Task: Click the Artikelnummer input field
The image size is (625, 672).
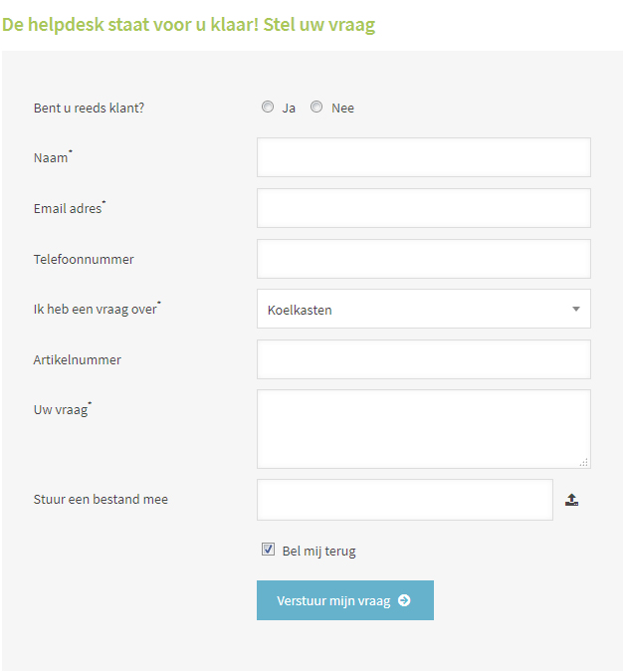Action: [x=423, y=359]
